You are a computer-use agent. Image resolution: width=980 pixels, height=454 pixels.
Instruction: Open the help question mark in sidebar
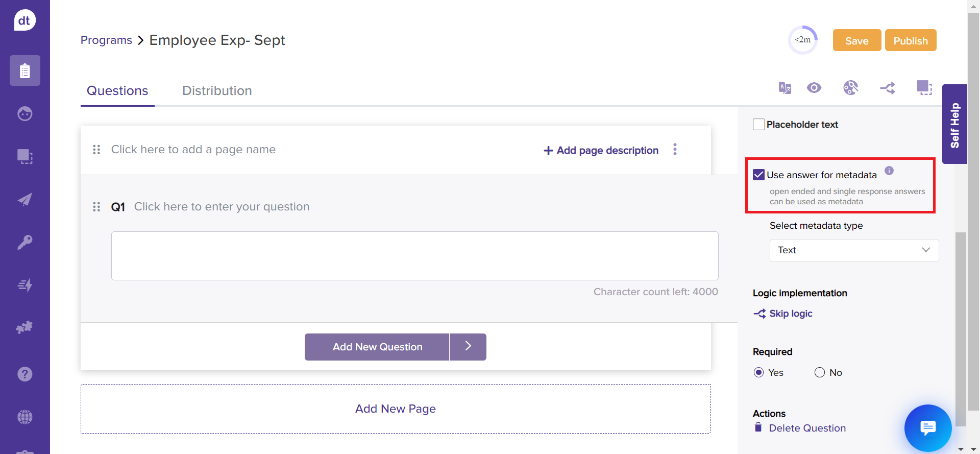pyautogui.click(x=24, y=374)
